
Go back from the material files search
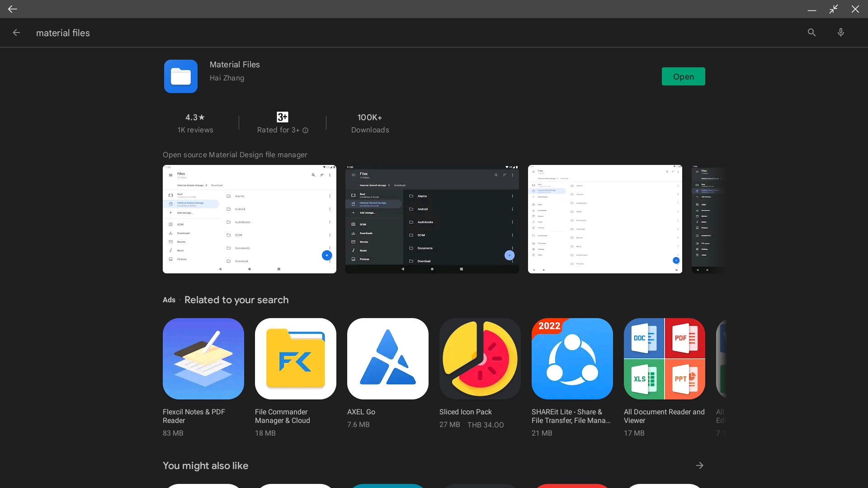point(16,33)
